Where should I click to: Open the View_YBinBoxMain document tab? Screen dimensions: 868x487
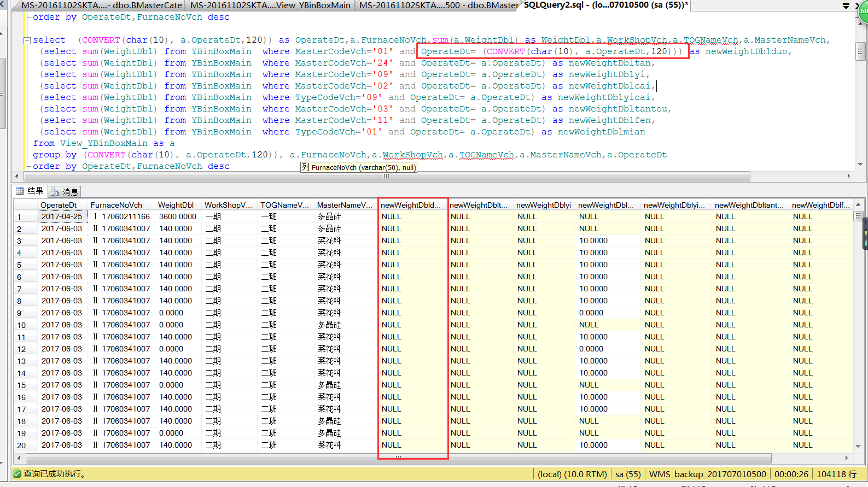click(271, 5)
